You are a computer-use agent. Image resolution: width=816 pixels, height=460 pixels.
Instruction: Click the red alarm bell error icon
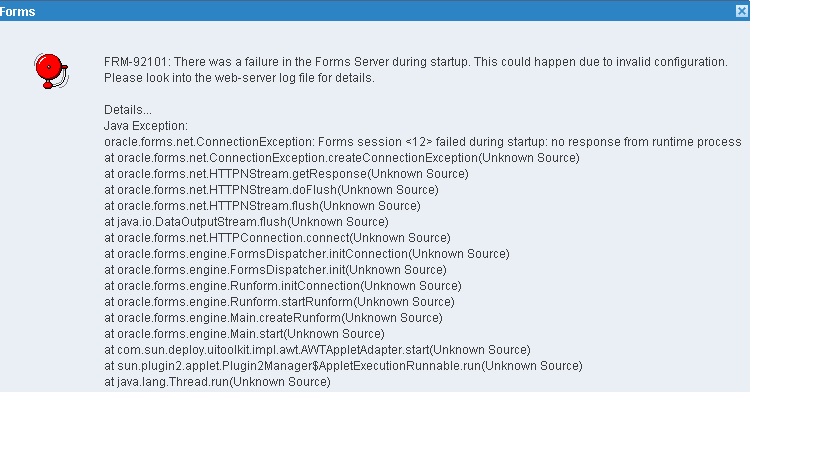click(x=49, y=70)
